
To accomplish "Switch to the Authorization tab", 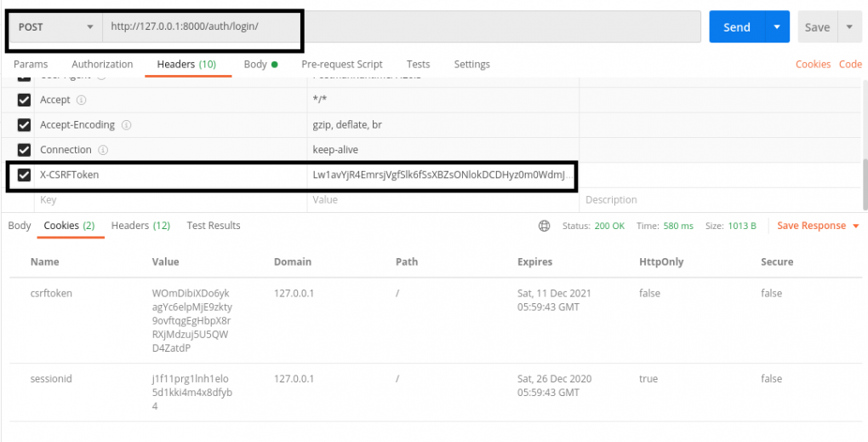I will click(102, 65).
